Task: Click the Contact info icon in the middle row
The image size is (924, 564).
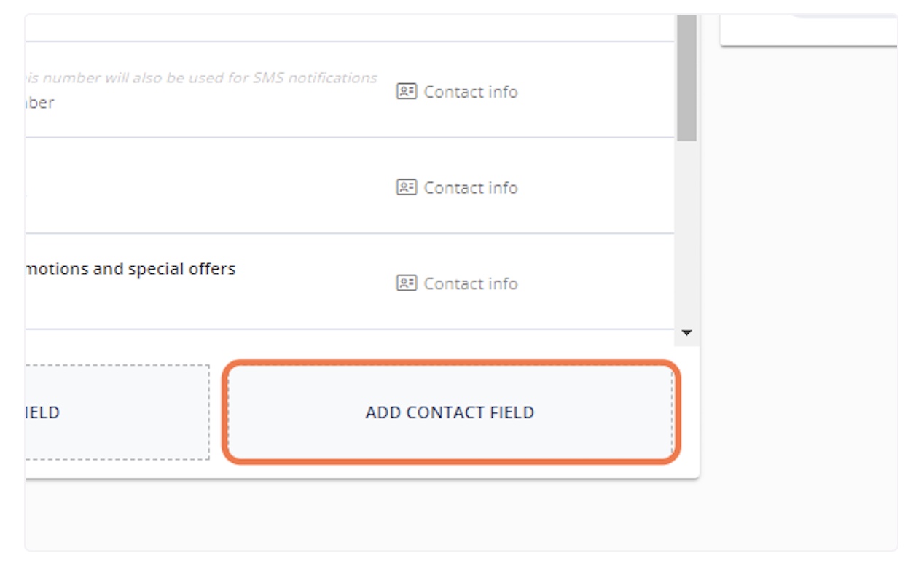Action: (x=406, y=187)
